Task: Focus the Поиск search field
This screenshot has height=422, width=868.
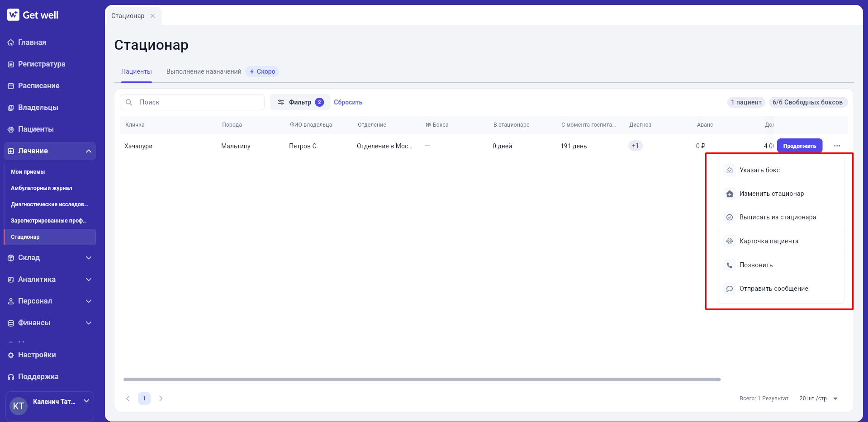Action: tap(192, 102)
